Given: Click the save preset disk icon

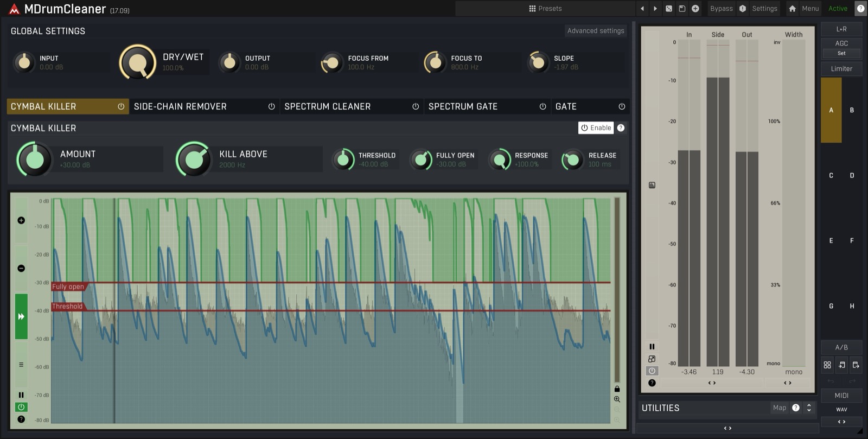Looking at the screenshot, I should pyautogui.click(x=682, y=8).
